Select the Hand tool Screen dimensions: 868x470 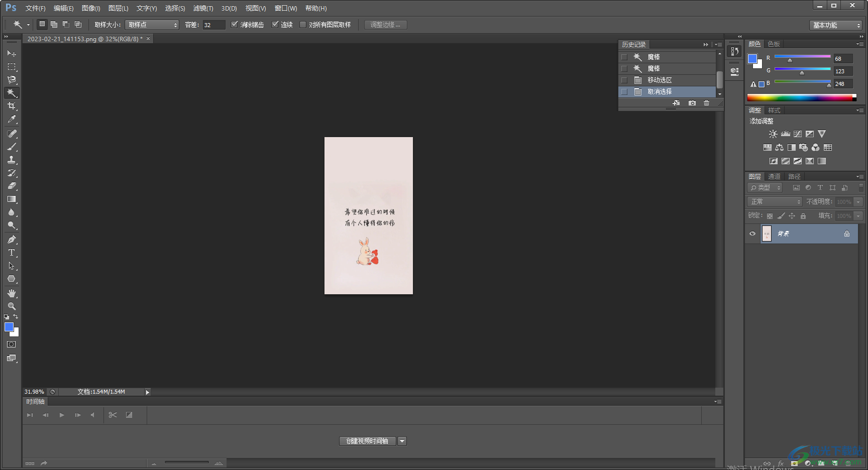[x=12, y=293]
